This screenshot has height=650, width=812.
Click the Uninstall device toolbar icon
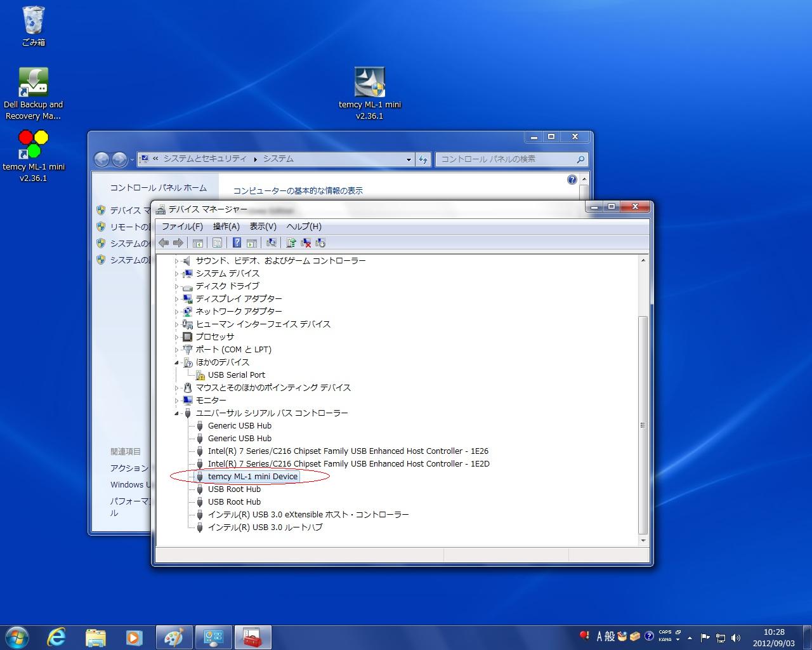[x=306, y=242]
